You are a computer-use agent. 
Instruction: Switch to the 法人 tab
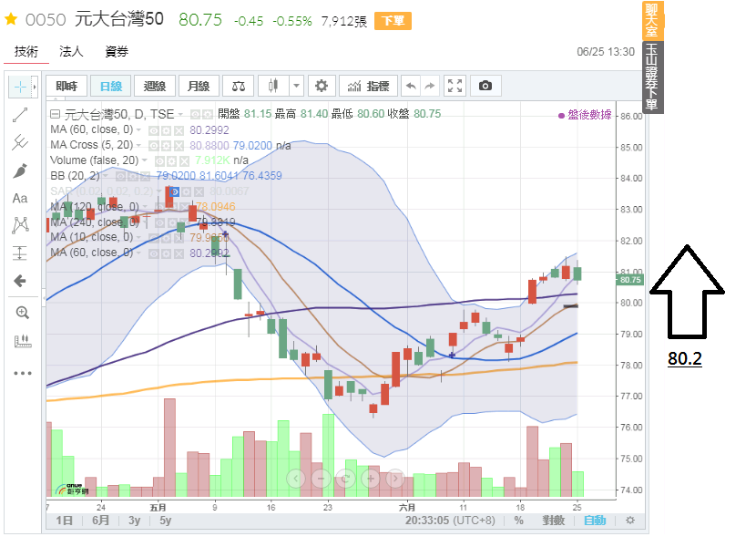tap(71, 51)
